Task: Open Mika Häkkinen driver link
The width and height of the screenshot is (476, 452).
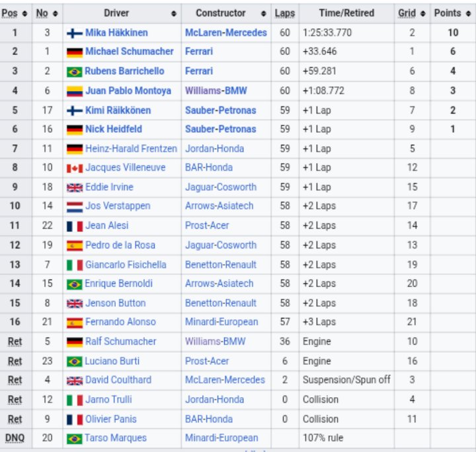Action: pos(116,33)
